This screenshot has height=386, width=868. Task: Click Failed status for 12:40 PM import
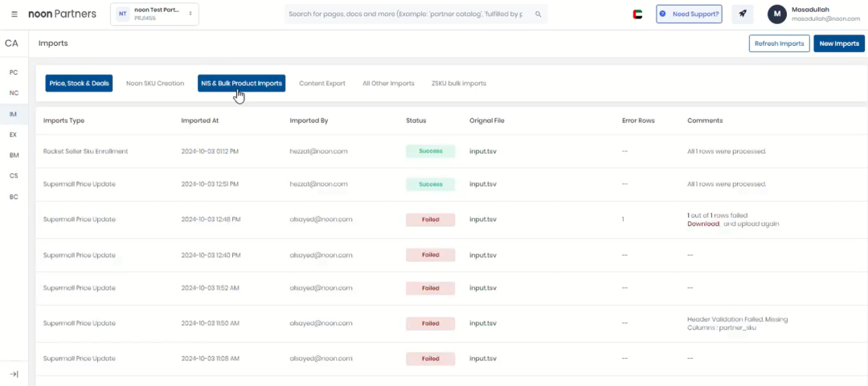point(430,255)
